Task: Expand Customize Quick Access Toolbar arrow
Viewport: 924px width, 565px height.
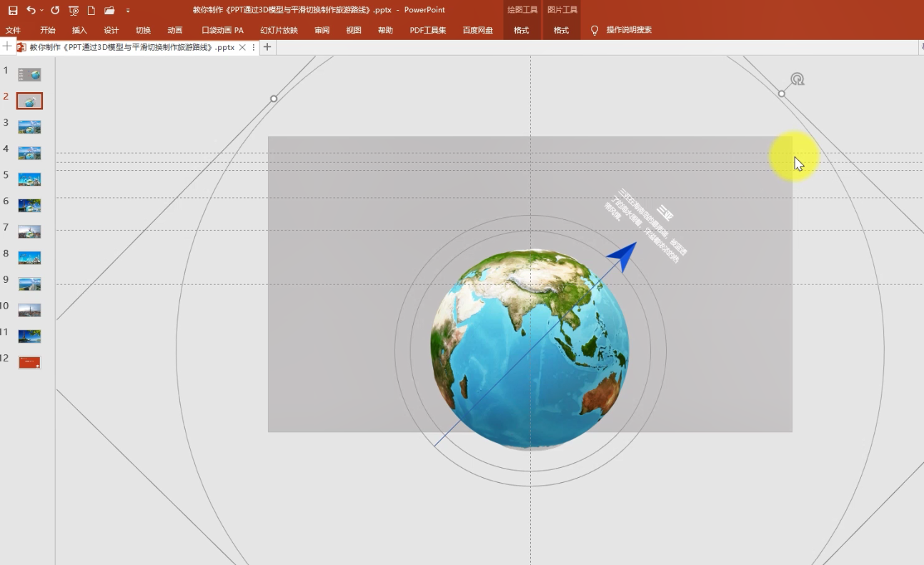Action: (x=128, y=11)
